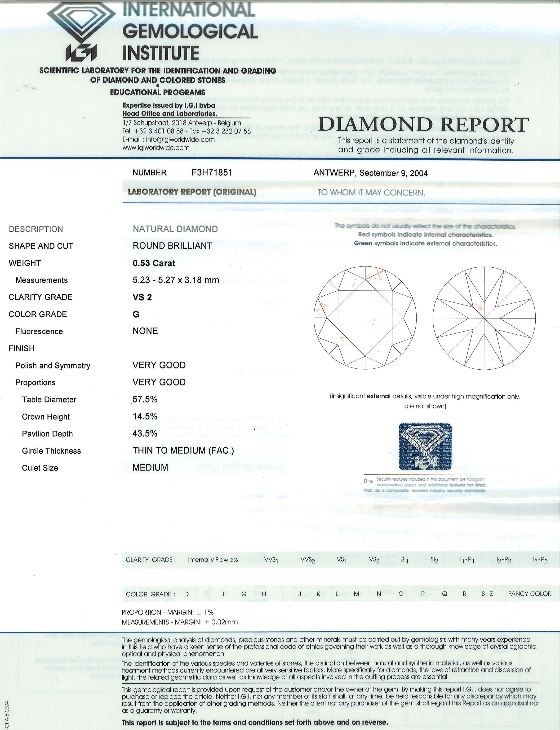
Task: Click the LABORATORY REPORT (ORIGINAL) label
Action: click(192, 192)
